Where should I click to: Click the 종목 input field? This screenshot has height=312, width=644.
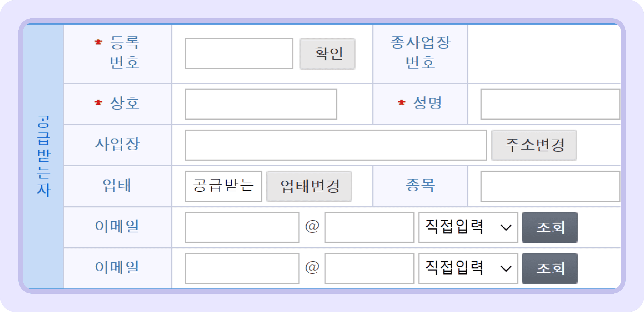pos(550,186)
